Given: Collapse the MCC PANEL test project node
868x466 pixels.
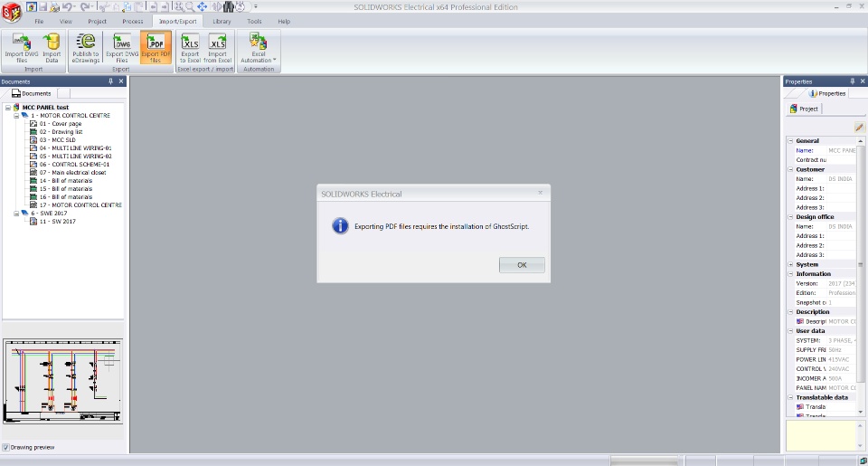Looking at the screenshot, I should click(x=8, y=108).
